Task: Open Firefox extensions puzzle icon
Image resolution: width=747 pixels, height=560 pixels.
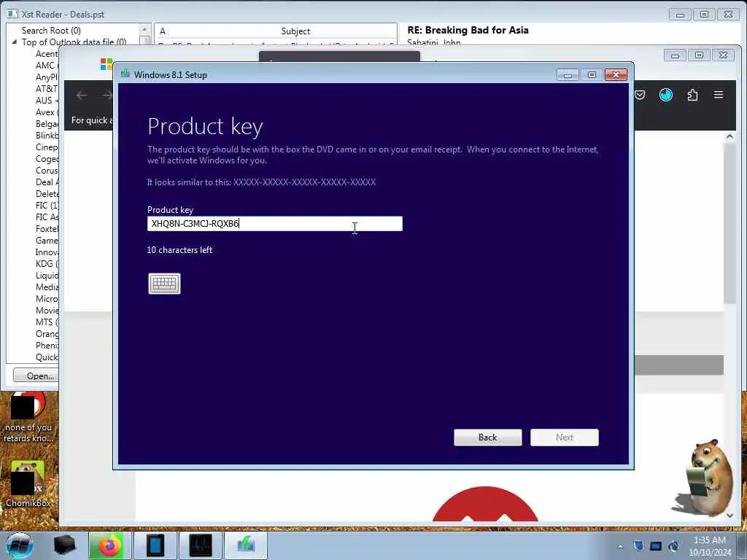Action: pos(693,95)
